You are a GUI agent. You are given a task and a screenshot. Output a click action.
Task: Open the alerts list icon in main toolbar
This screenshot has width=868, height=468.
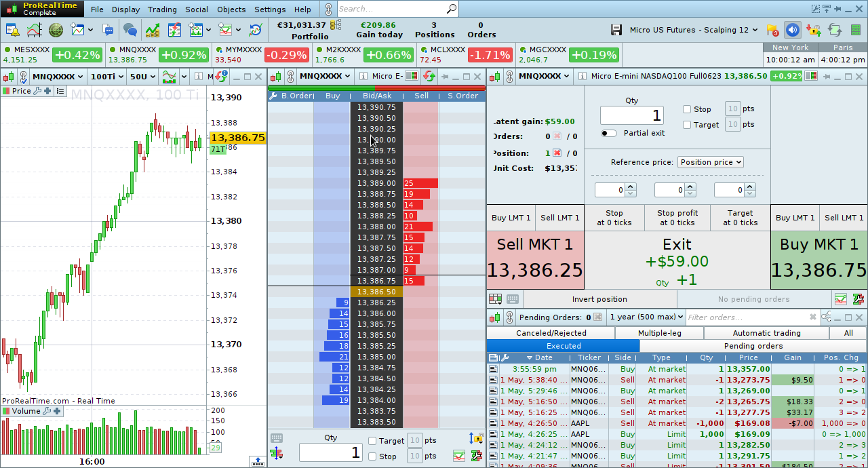[12, 30]
